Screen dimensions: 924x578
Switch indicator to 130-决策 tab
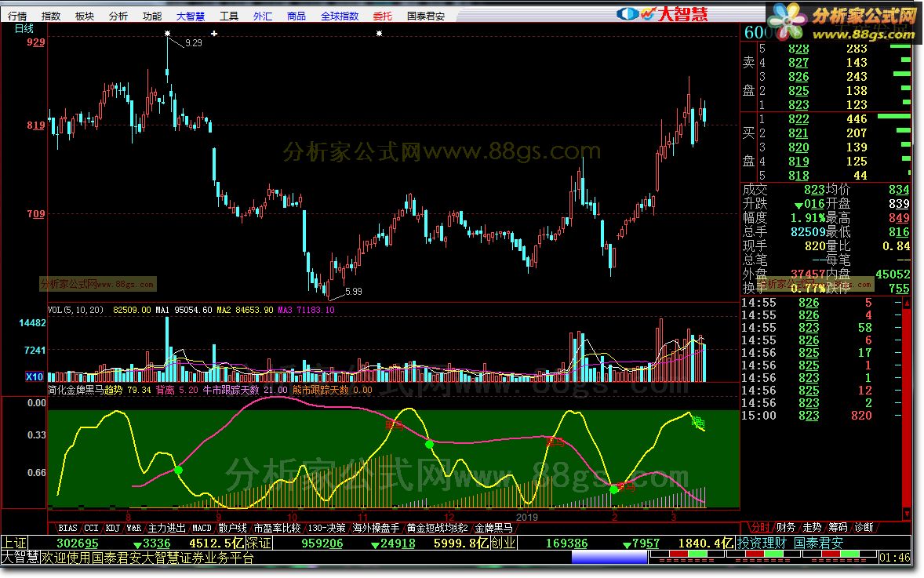pos(326,528)
